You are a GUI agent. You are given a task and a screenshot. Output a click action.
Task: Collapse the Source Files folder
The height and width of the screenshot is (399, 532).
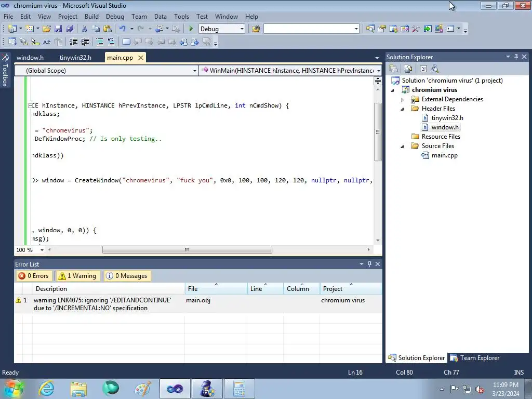tap(403, 146)
